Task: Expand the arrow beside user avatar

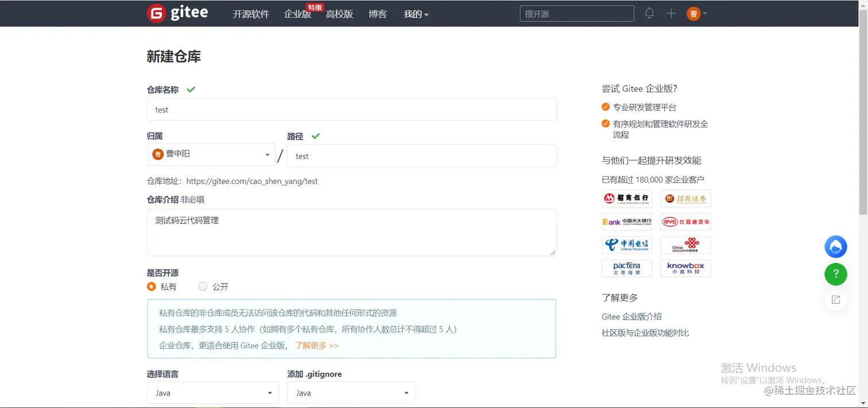Action: tap(705, 14)
